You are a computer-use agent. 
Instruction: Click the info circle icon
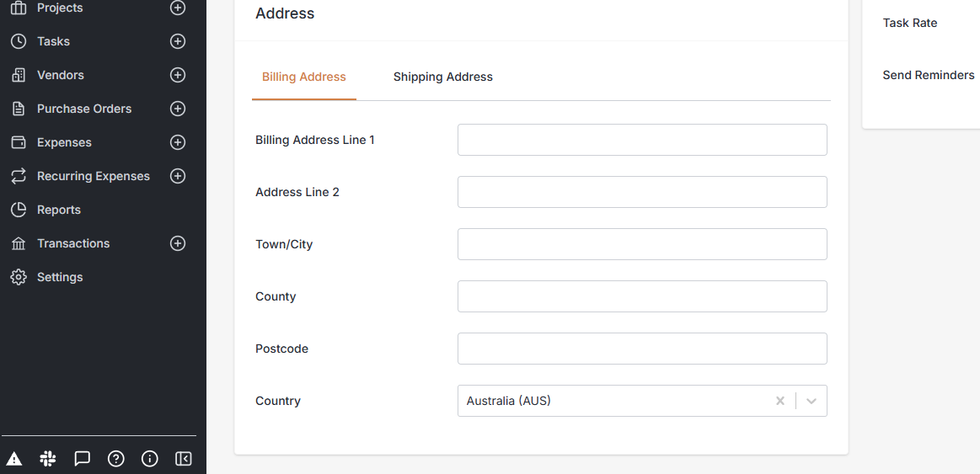click(x=149, y=459)
